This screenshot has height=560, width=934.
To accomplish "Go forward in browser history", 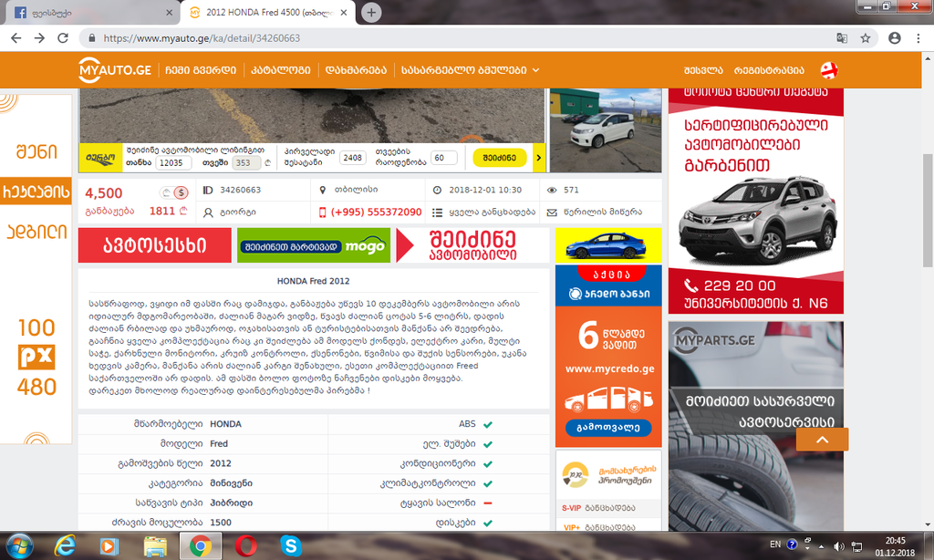I will [39, 38].
